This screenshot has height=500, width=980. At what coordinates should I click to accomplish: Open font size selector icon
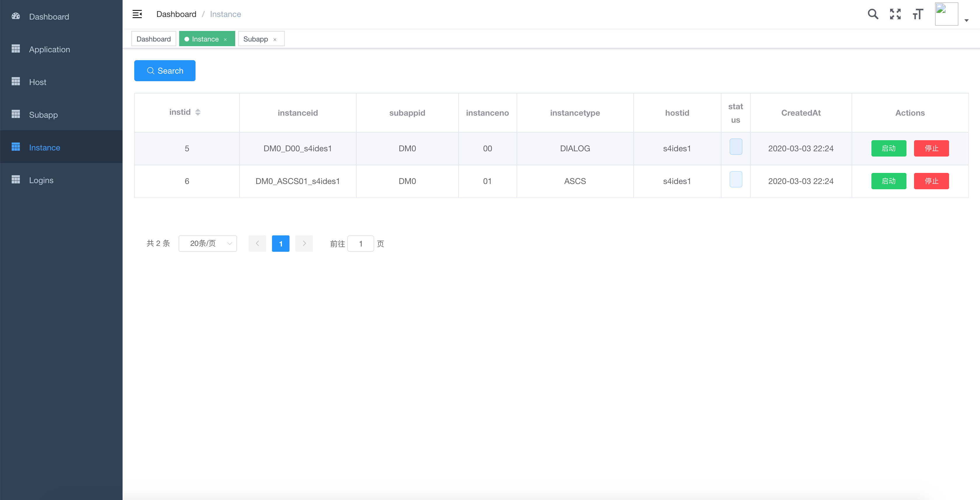point(918,14)
